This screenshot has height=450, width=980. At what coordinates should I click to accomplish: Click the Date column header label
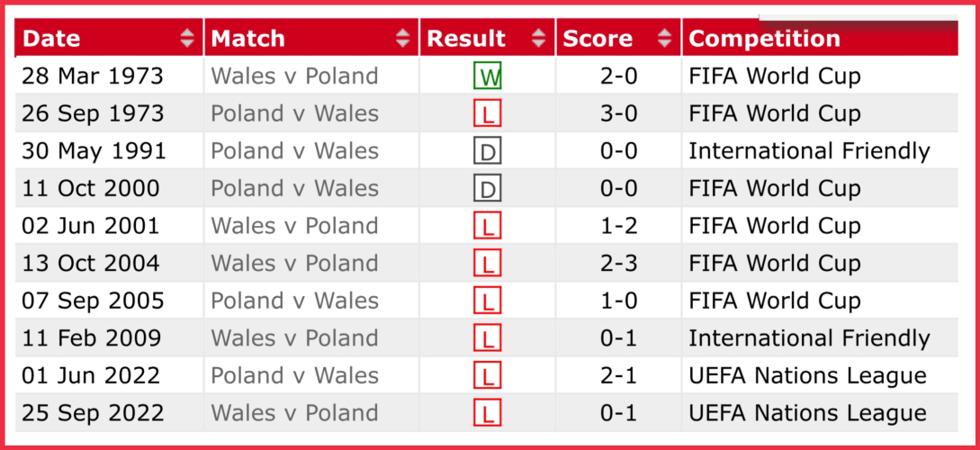tap(51, 39)
